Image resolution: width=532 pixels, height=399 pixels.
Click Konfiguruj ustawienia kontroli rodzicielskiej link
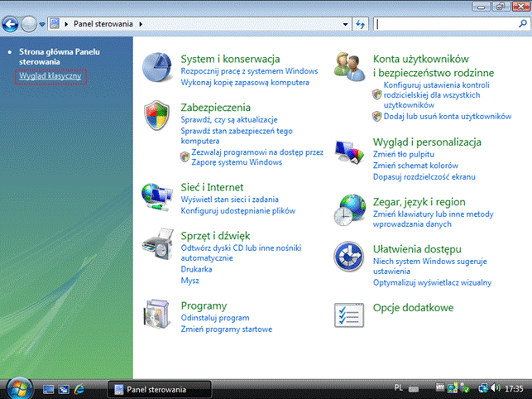[x=436, y=95]
